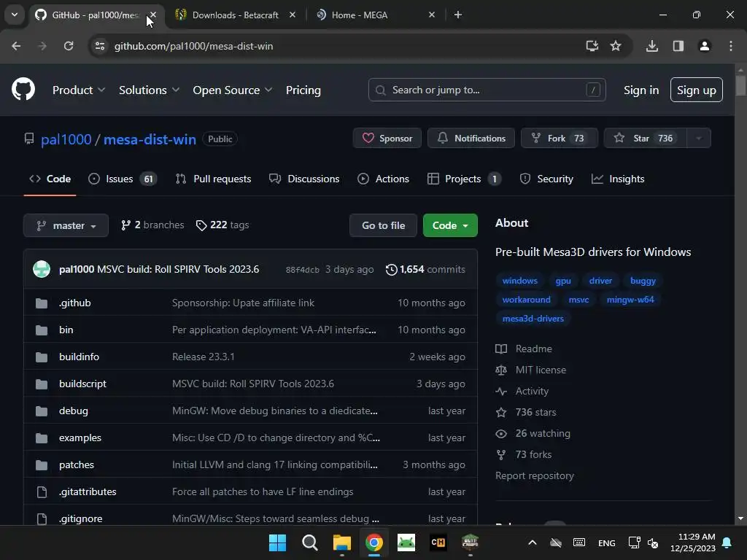Click the Notifications button
The height and width of the screenshot is (560, 747).
tap(471, 138)
